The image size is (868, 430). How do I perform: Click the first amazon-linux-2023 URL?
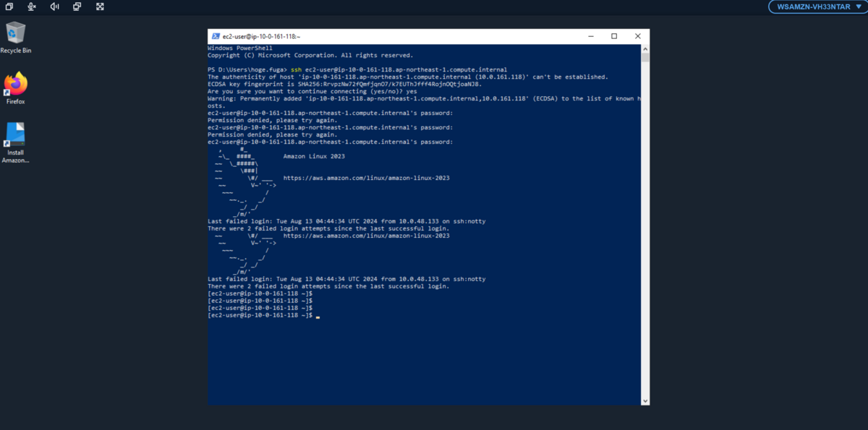tap(366, 178)
